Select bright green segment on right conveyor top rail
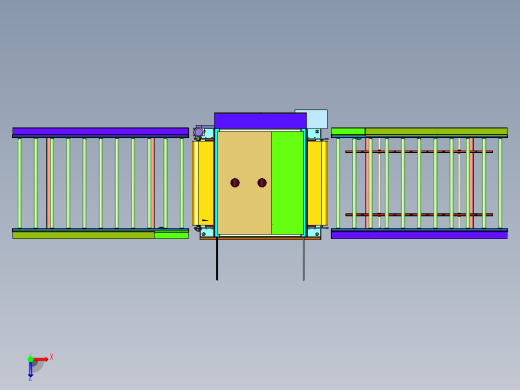 coord(348,131)
